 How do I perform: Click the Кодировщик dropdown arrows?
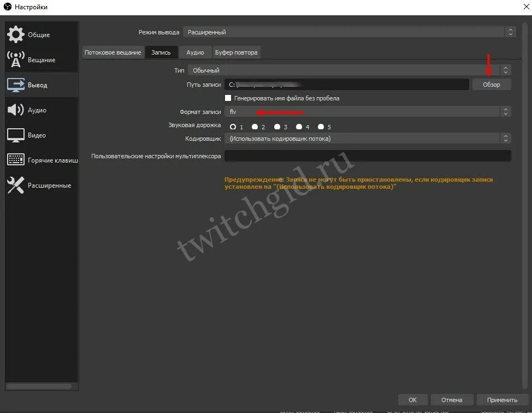pyautogui.click(x=506, y=138)
